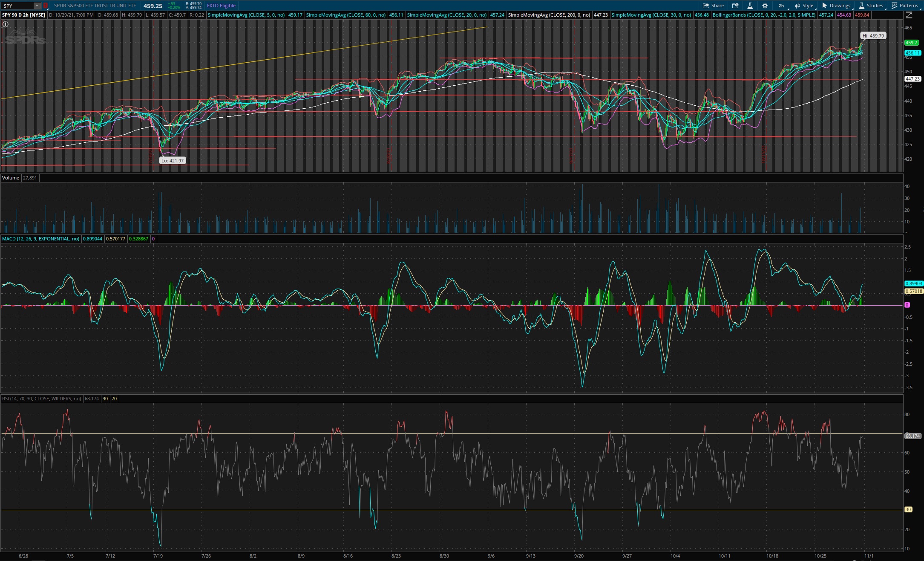Toggle the price axis scale icon

tap(909, 15)
